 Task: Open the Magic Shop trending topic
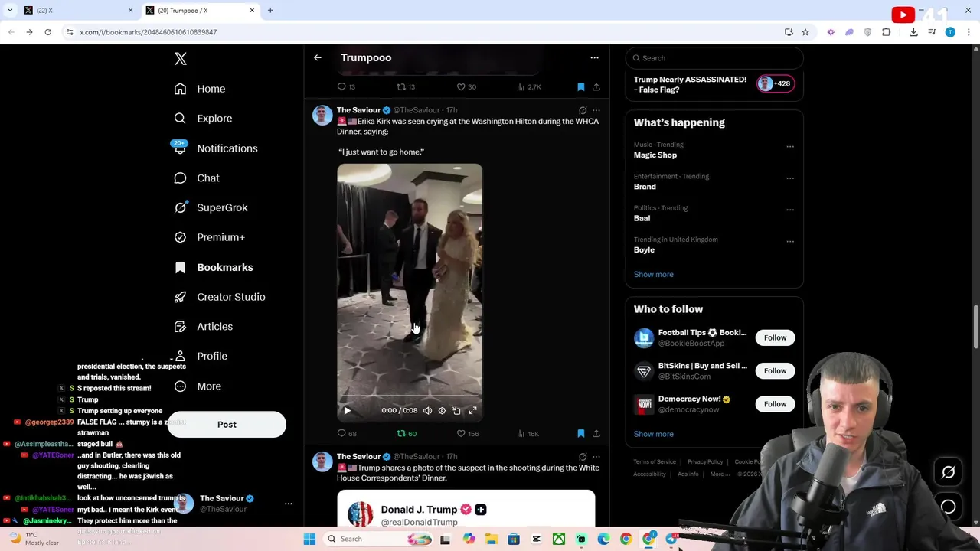click(655, 155)
